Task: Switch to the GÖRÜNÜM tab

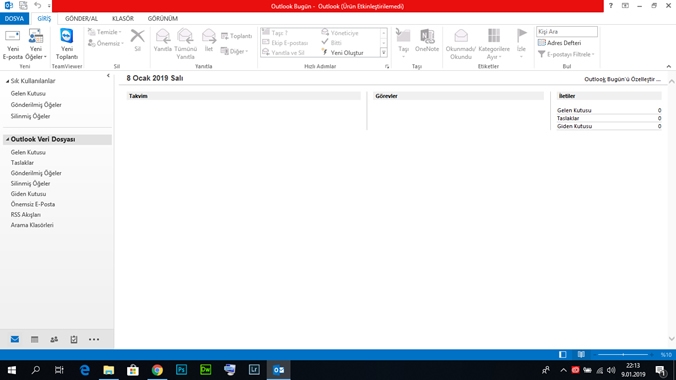Action: (x=163, y=19)
